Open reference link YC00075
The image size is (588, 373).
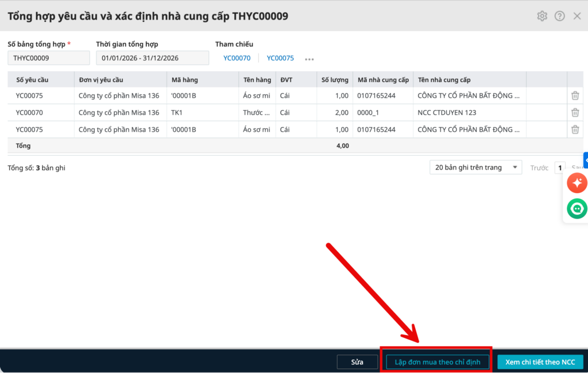click(280, 58)
